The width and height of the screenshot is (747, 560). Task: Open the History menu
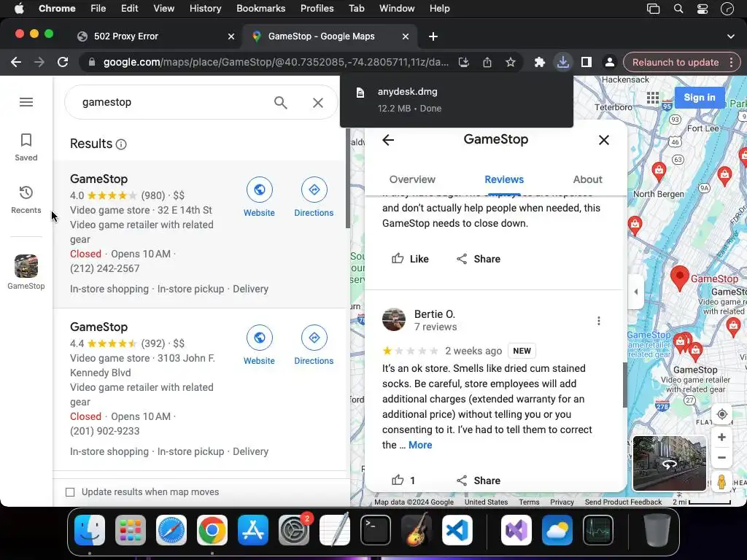tap(205, 9)
